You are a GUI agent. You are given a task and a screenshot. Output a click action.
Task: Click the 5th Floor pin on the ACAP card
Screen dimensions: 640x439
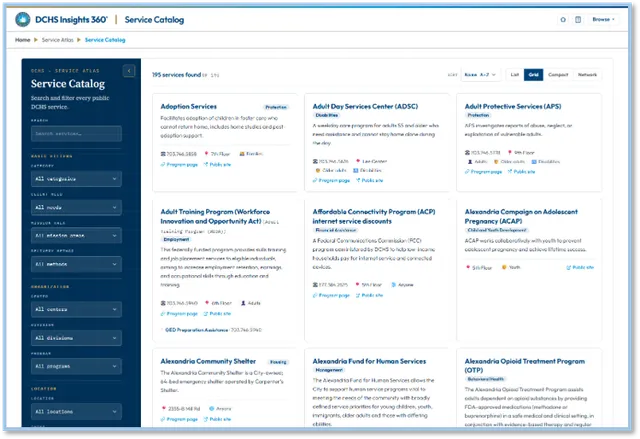click(x=468, y=268)
